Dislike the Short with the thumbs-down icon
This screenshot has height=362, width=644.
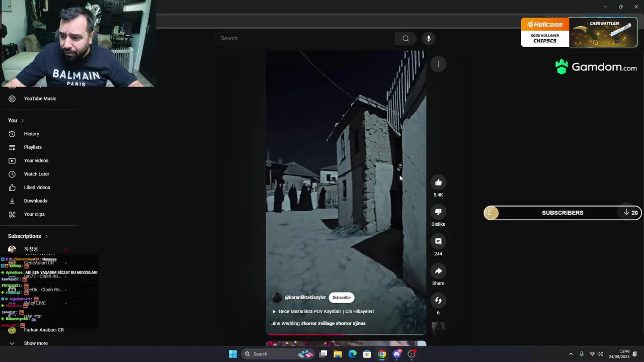click(x=438, y=212)
